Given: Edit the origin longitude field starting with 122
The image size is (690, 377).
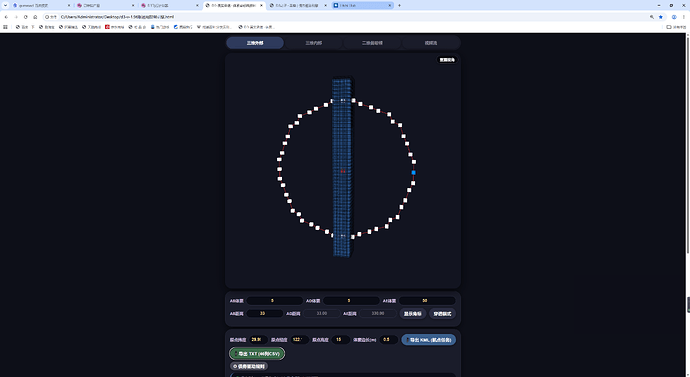Looking at the screenshot, I should click(x=299, y=340).
